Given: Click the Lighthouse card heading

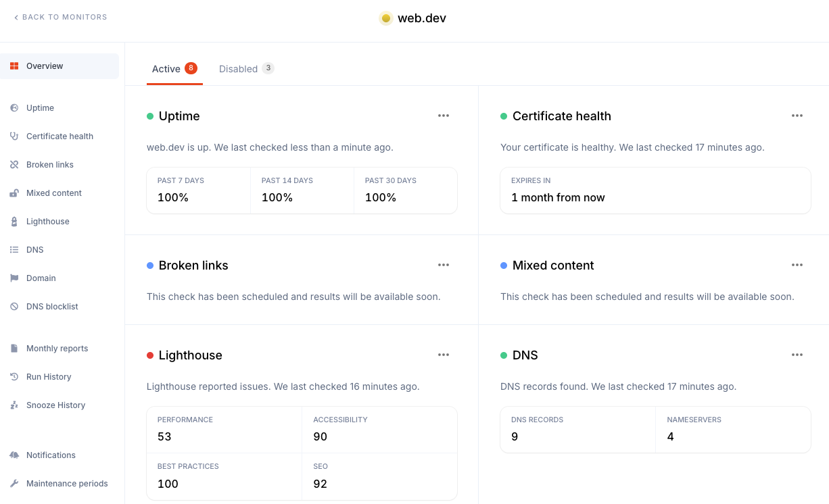Looking at the screenshot, I should click(191, 355).
